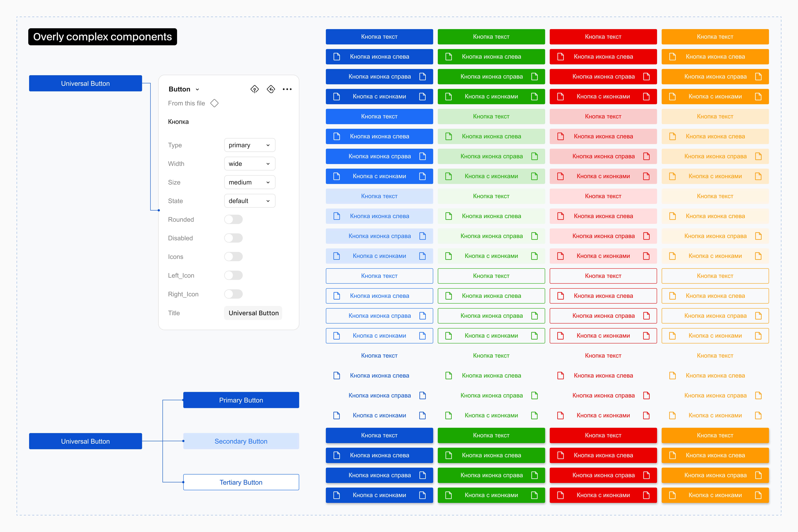Click the pin-in-diamond icon in Button panel header
The width and height of the screenshot is (798, 532).
point(255,89)
